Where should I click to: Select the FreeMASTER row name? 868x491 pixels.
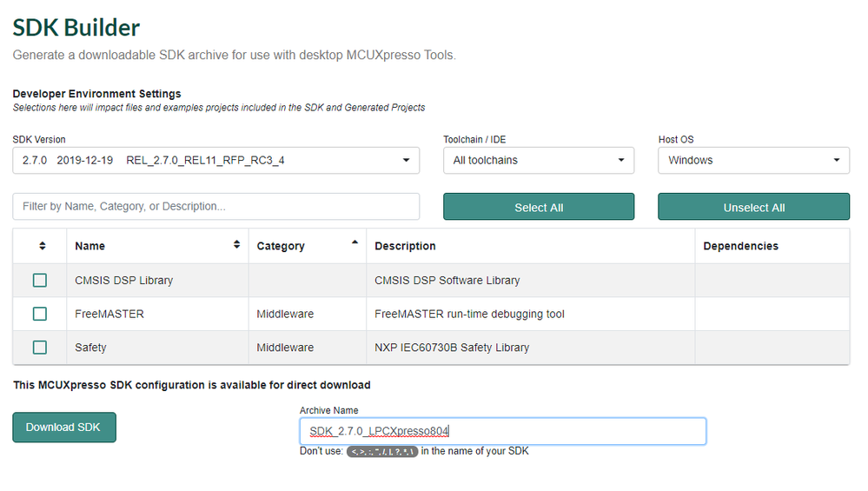[109, 314]
